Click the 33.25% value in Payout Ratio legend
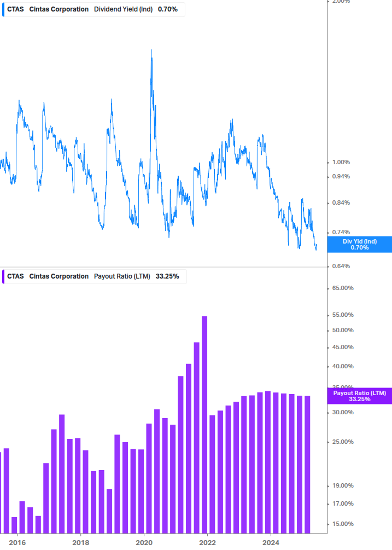392x550 pixels. (x=167, y=276)
